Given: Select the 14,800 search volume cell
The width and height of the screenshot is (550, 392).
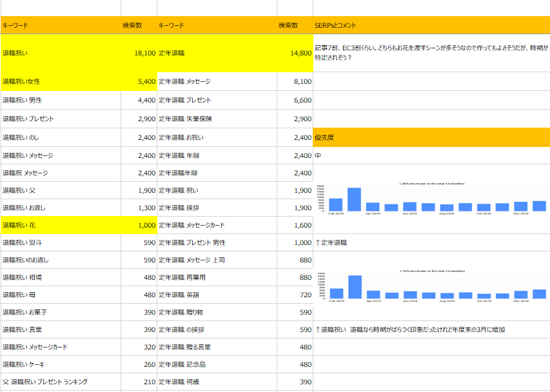Looking at the screenshot, I should pyautogui.click(x=295, y=53).
